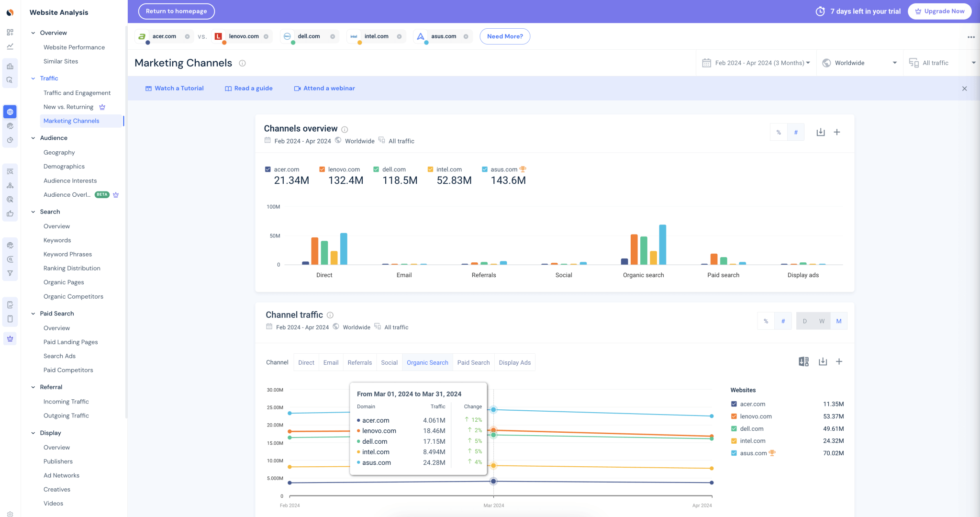Select the Direct channel tab
This screenshot has height=517, width=980.
306,362
